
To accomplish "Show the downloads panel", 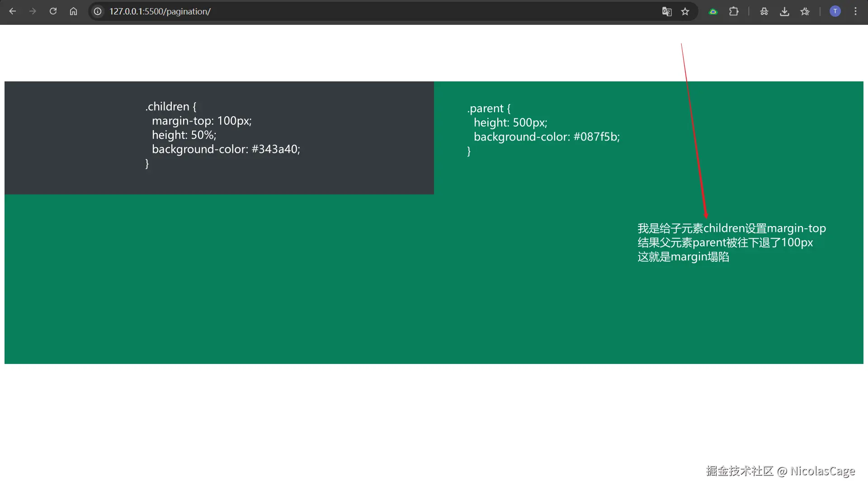I will pyautogui.click(x=784, y=11).
